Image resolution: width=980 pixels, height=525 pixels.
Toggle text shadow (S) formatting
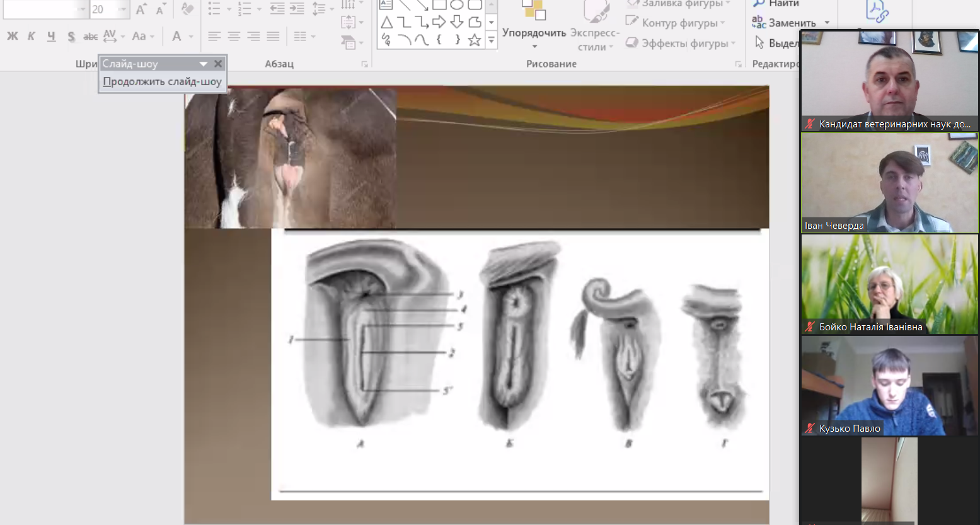(x=71, y=37)
